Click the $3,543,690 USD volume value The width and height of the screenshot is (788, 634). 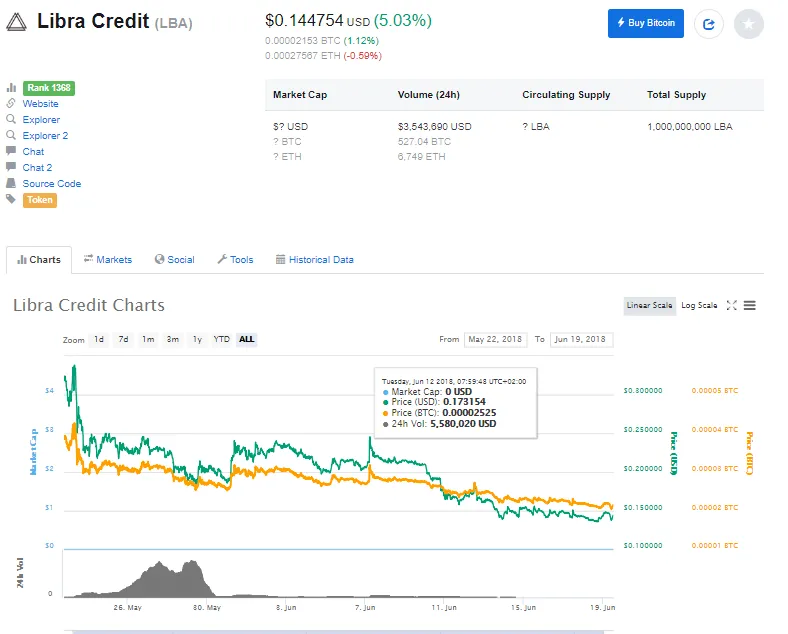[x=435, y=127]
